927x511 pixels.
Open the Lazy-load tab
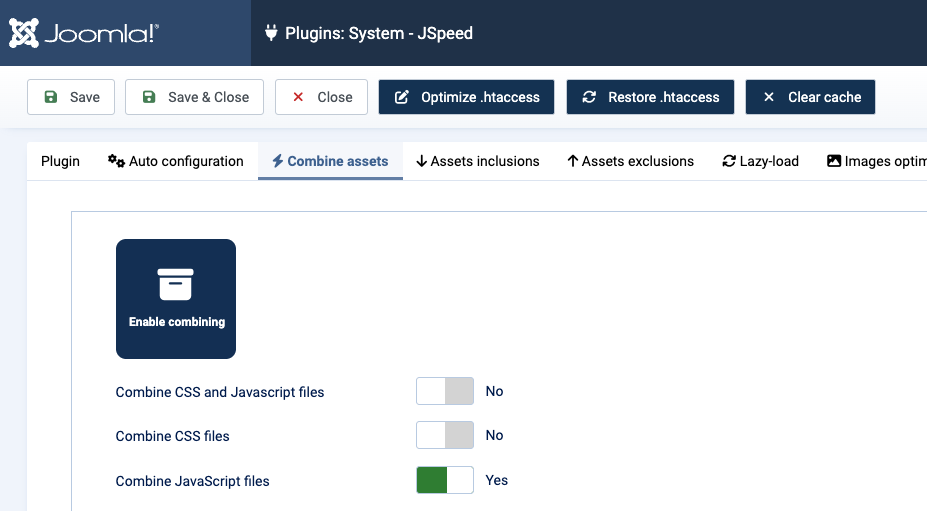coord(760,161)
